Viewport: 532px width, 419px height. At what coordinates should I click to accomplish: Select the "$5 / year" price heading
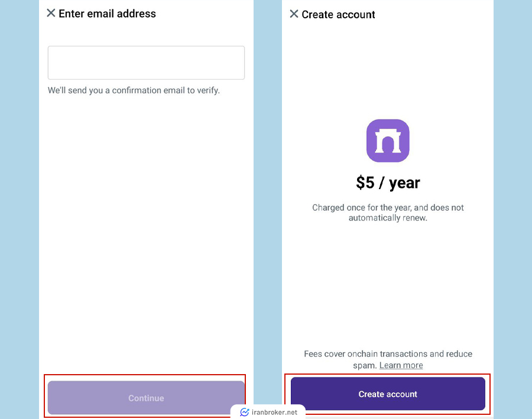click(388, 183)
